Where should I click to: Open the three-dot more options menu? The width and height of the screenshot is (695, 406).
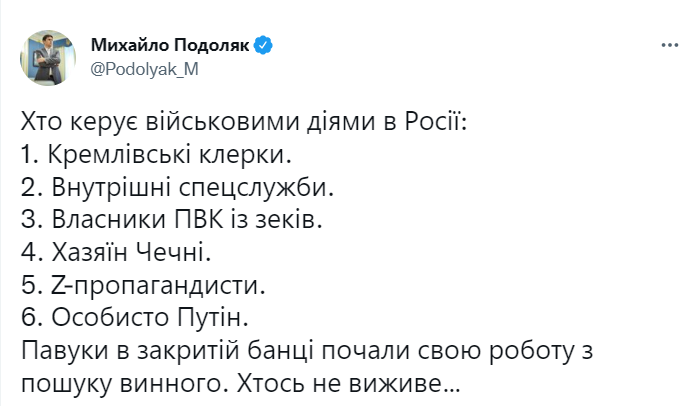[670, 45]
